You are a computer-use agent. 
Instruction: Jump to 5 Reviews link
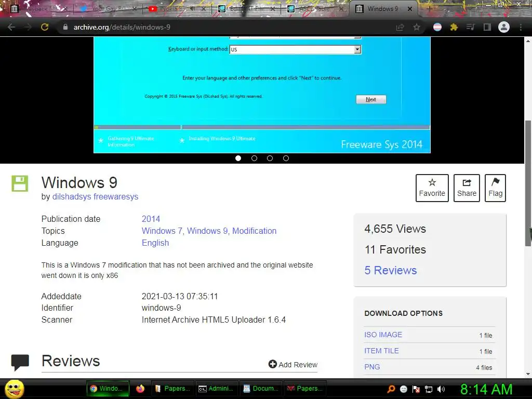point(391,270)
